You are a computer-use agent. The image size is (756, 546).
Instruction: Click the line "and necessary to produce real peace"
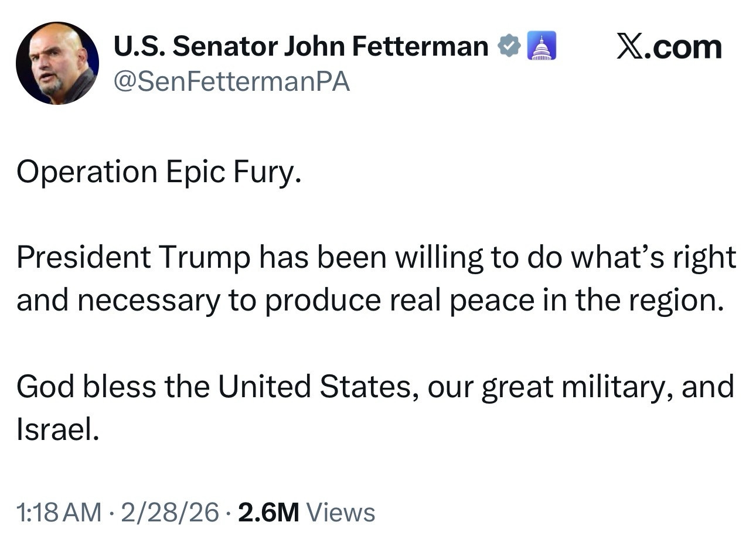coord(275,301)
